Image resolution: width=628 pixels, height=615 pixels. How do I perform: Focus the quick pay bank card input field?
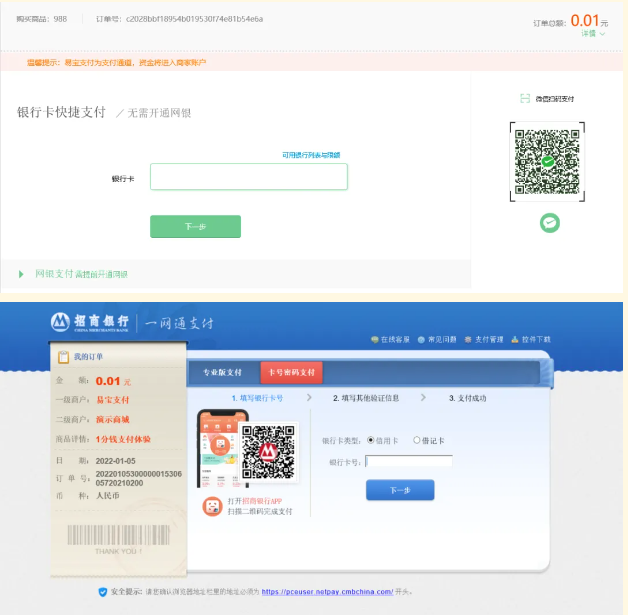coord(249,177)
